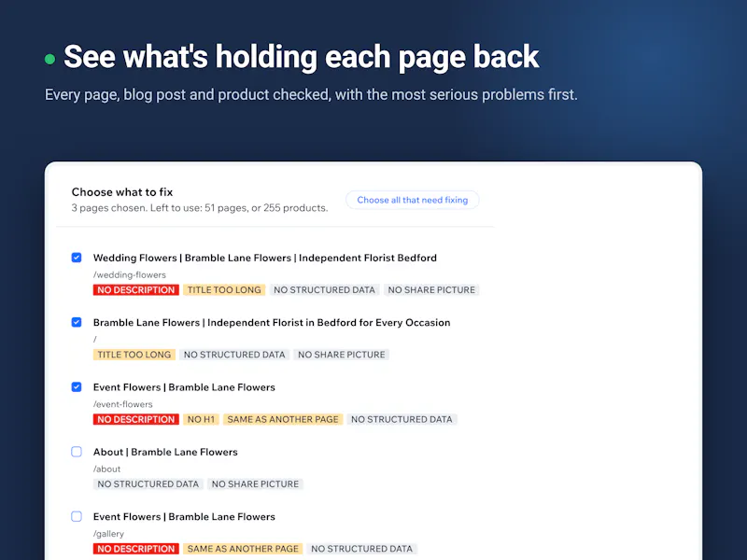747x560 pixels.
Task: Click TITLE TOO LONG tag on homepage row
Action: pos(134,355)
